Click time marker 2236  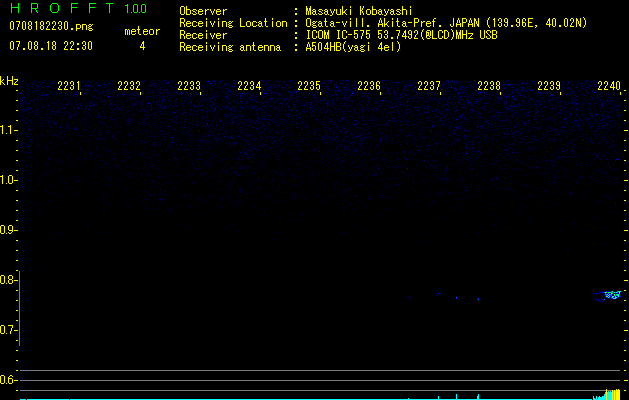coord(369,86)
